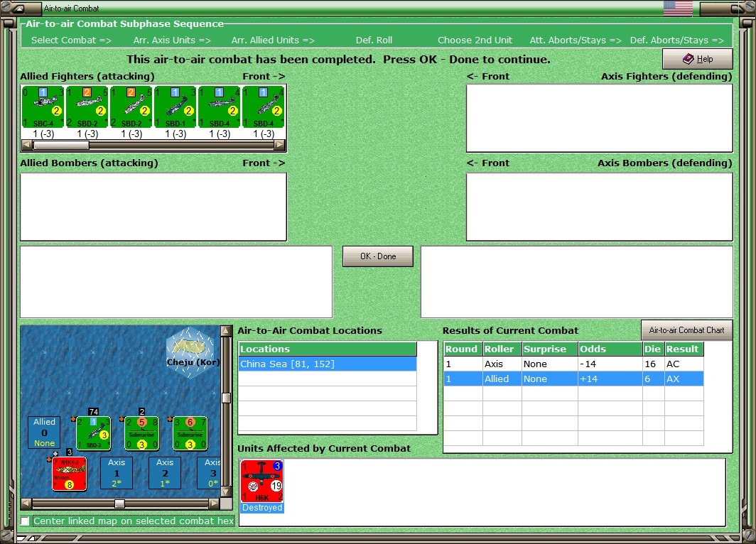
Task: Click the Odds column header
Action: [x=610, y=349]
